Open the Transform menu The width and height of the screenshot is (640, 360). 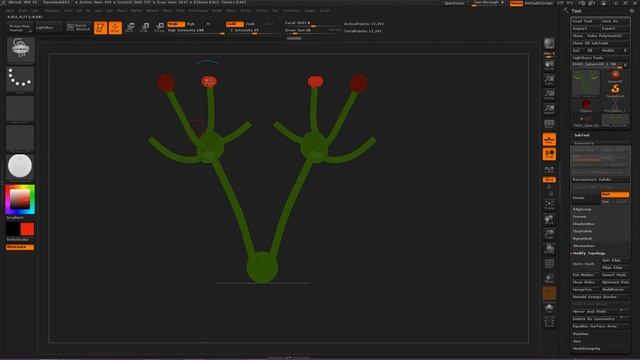tap(291, 11)
